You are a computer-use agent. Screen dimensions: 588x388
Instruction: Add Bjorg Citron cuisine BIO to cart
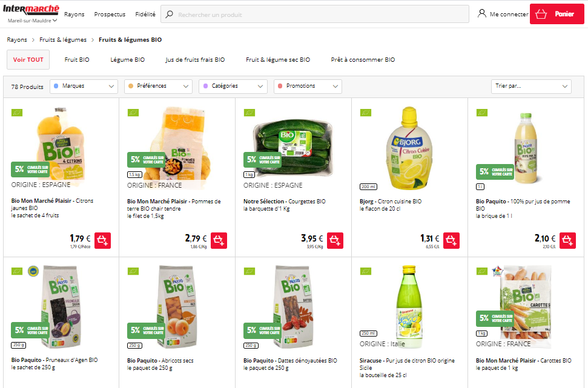pos(452,240)
